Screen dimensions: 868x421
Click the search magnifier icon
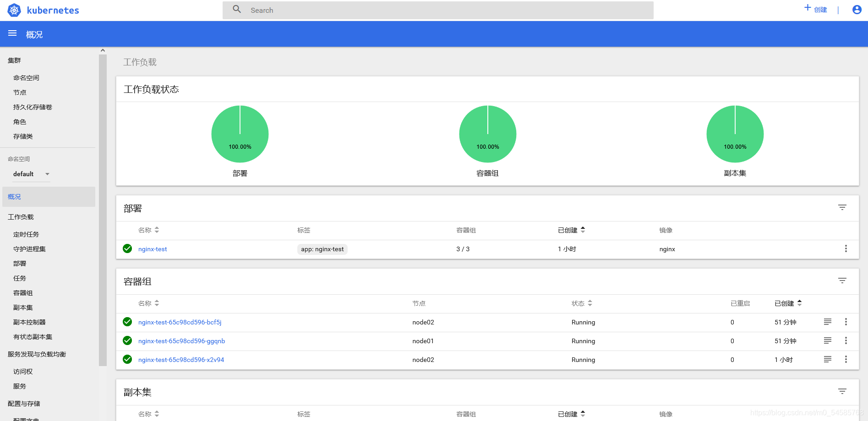tap(237, 9)
